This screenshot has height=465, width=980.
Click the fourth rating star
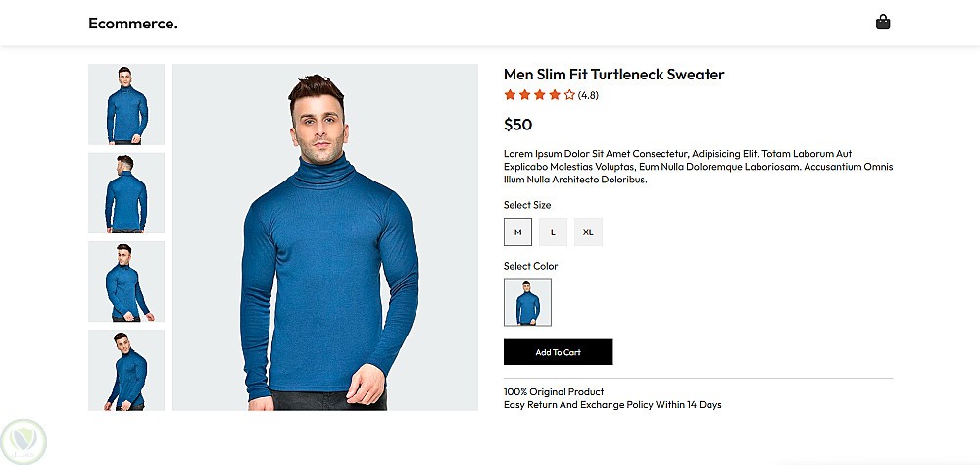tap(555, 95)
